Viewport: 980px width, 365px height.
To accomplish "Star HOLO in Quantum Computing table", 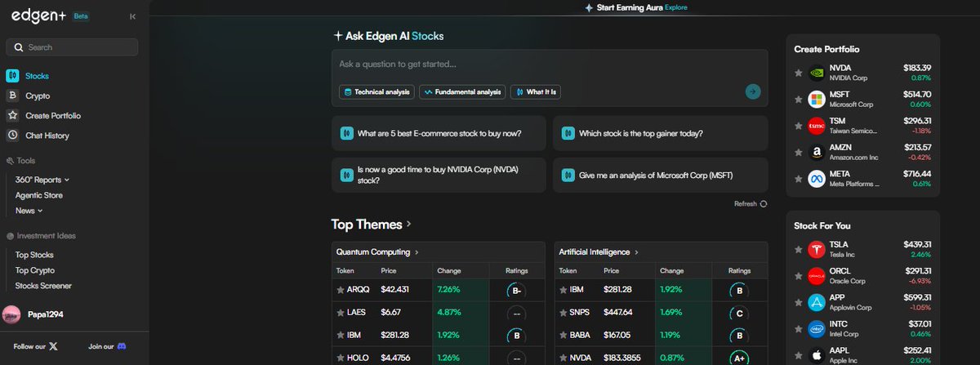I will pos(341,357).
